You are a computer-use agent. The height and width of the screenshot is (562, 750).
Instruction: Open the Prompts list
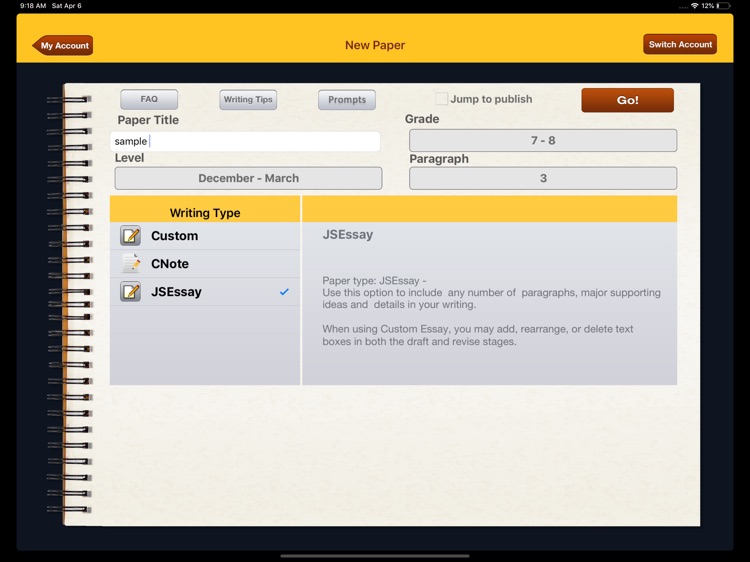[347, 99]
